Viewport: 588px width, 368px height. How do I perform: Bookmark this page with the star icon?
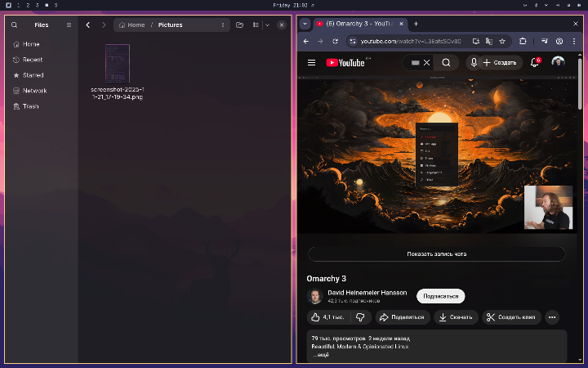pos(502,41)
